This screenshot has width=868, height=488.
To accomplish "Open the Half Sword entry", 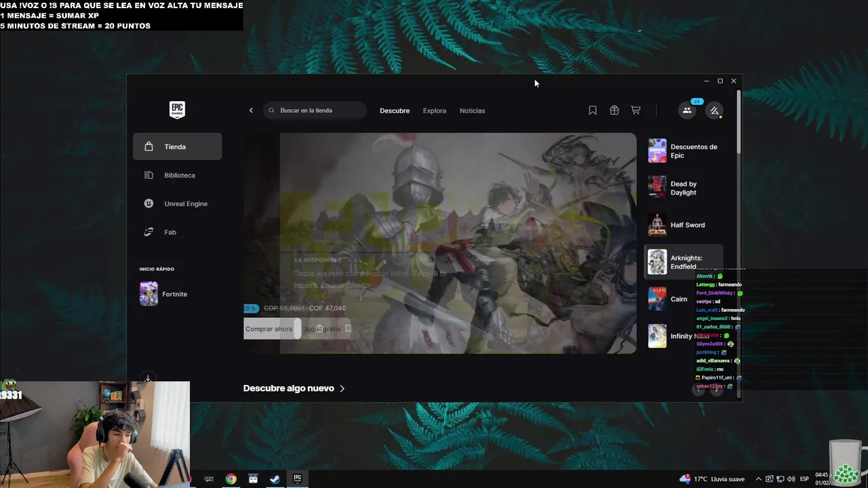I will [685, 225].
